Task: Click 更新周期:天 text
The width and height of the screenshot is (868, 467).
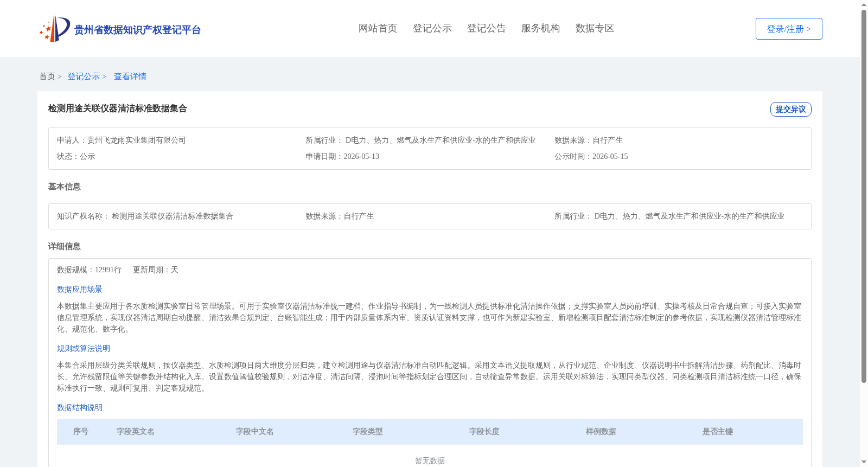Action: point(156,270)
